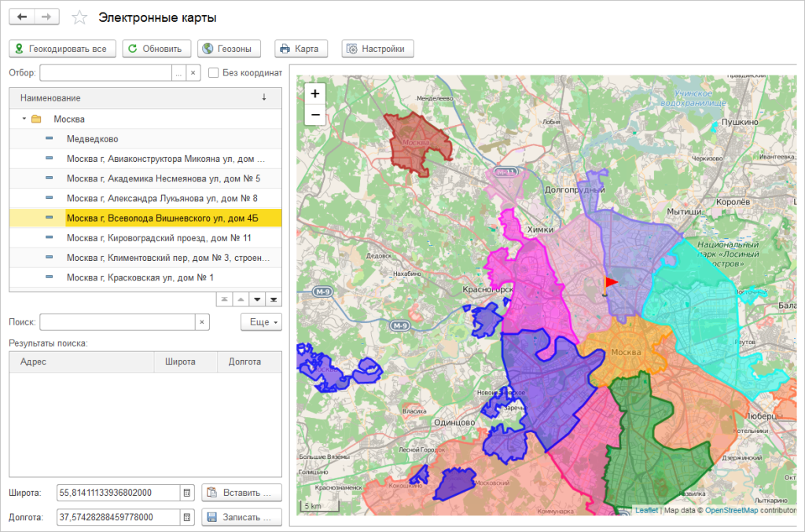This screenshot has height=532, width=805.
Task: Open Настройки settings
Action: click(377, 49)
